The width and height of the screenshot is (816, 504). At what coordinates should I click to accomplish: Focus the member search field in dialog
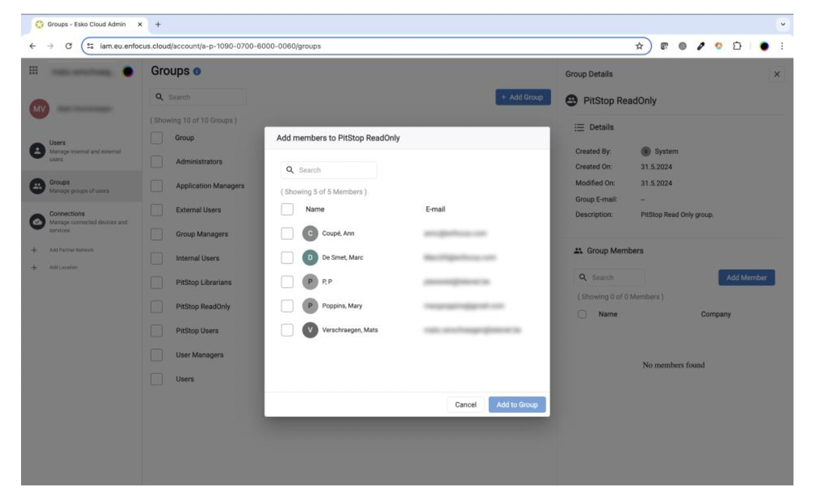coord(329,170)
